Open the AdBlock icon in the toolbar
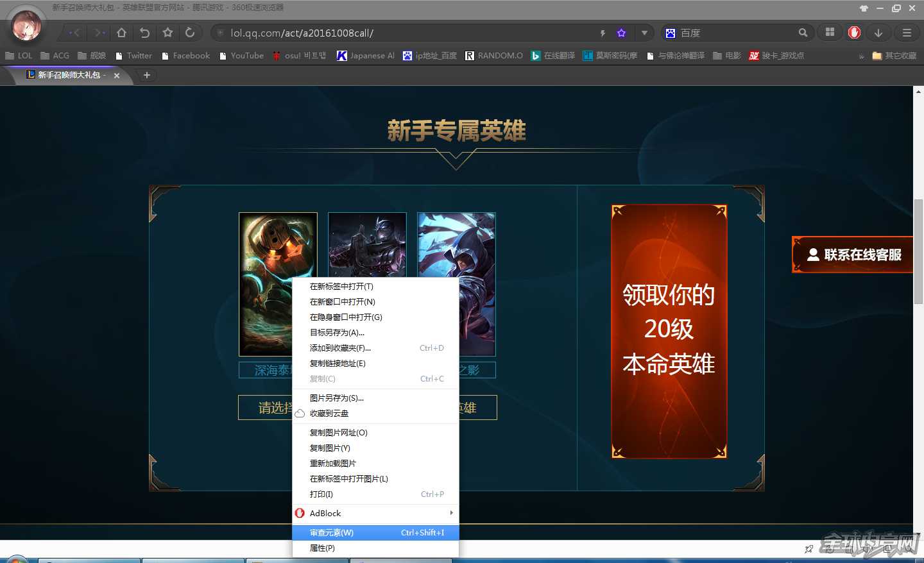Viewport: 924px width, 563px height. tap(854, 33)
